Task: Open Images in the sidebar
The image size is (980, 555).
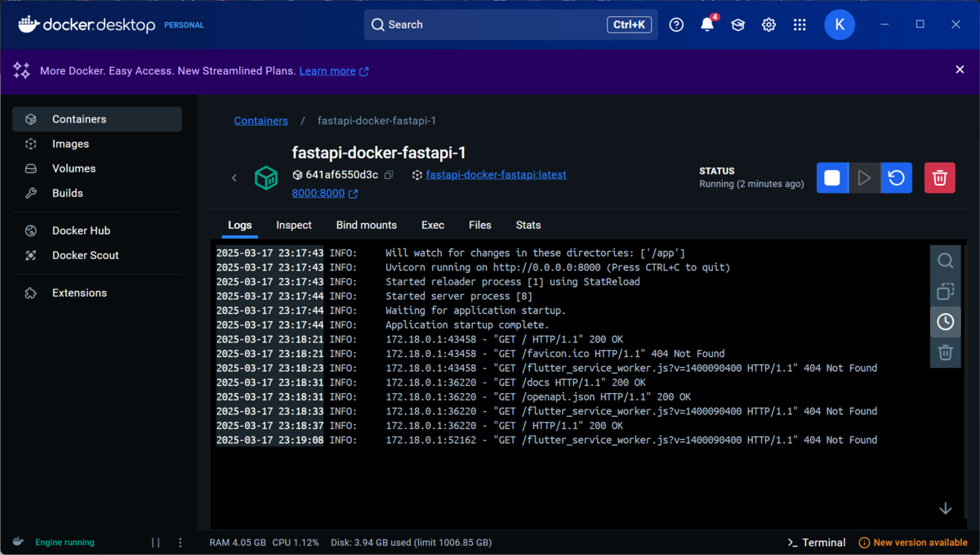Action: 97,144
